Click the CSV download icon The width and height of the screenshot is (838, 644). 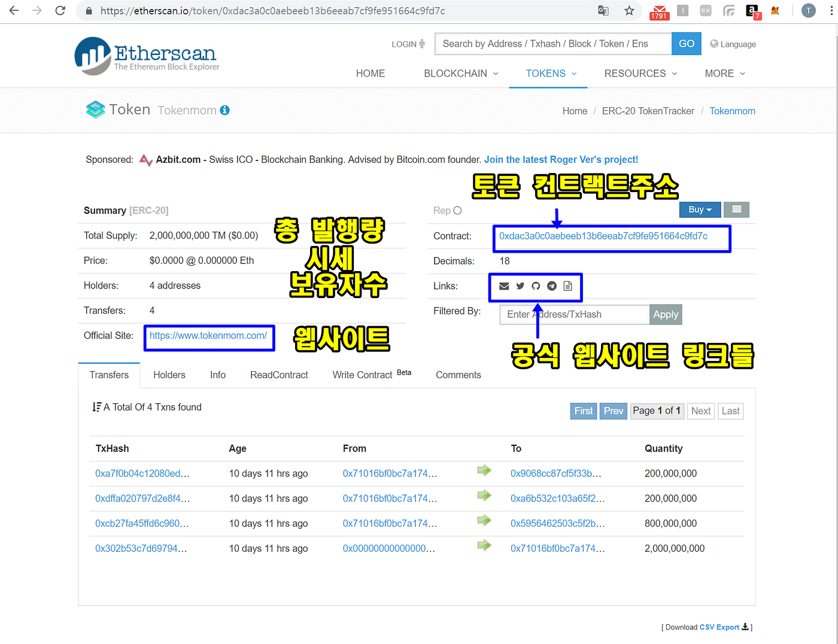click(x=745, y=627)
